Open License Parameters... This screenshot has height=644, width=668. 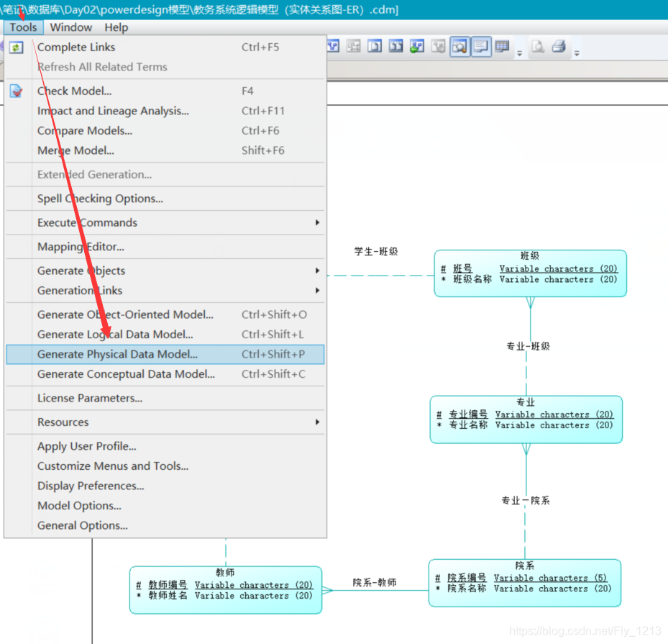coord(165,398)
